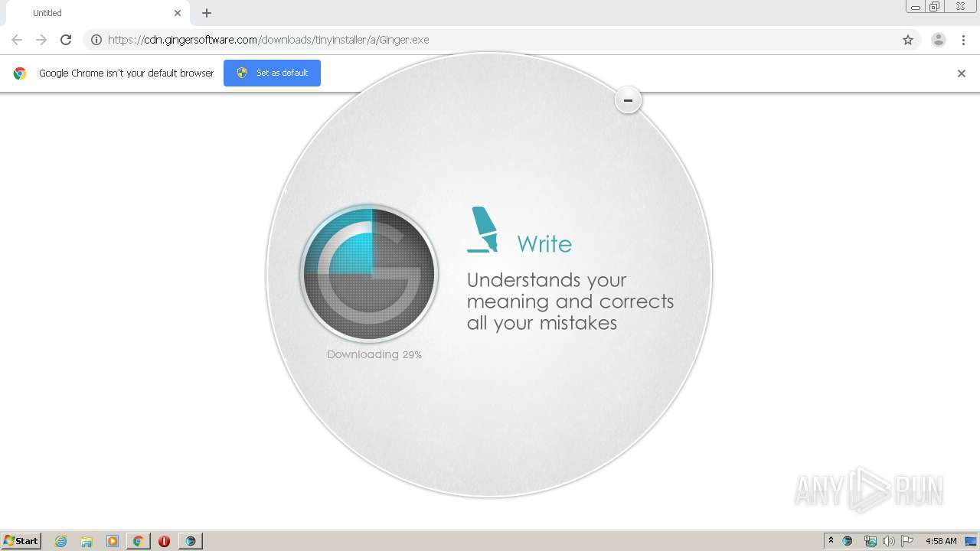
Task: Select the Untitled tab
Action: [98, 13]
